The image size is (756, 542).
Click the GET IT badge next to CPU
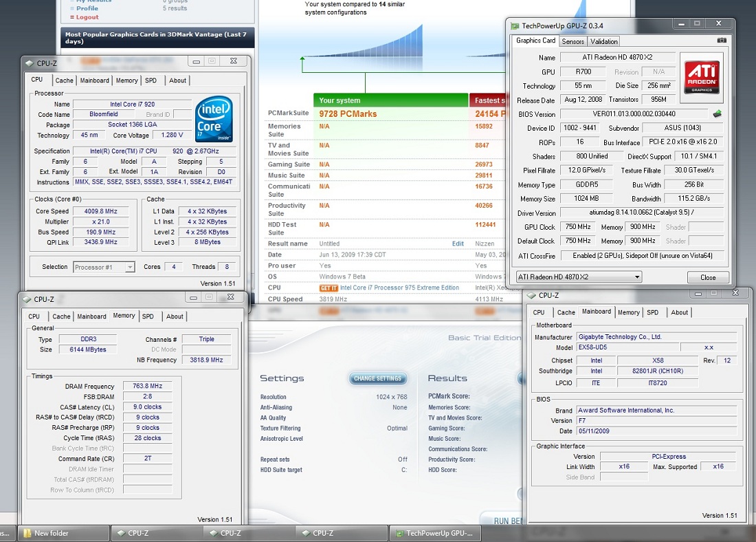329,288
